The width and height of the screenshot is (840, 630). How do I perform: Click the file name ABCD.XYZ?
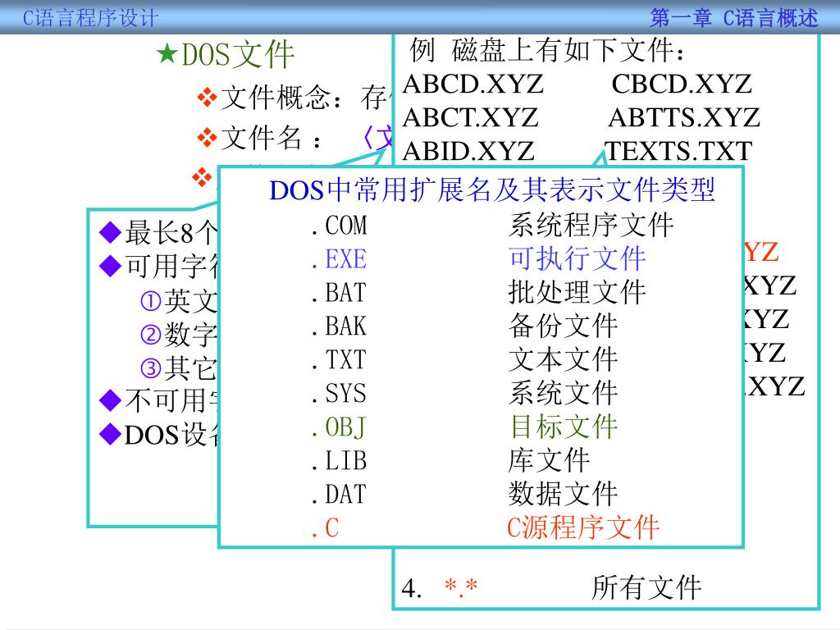[473, 84]
